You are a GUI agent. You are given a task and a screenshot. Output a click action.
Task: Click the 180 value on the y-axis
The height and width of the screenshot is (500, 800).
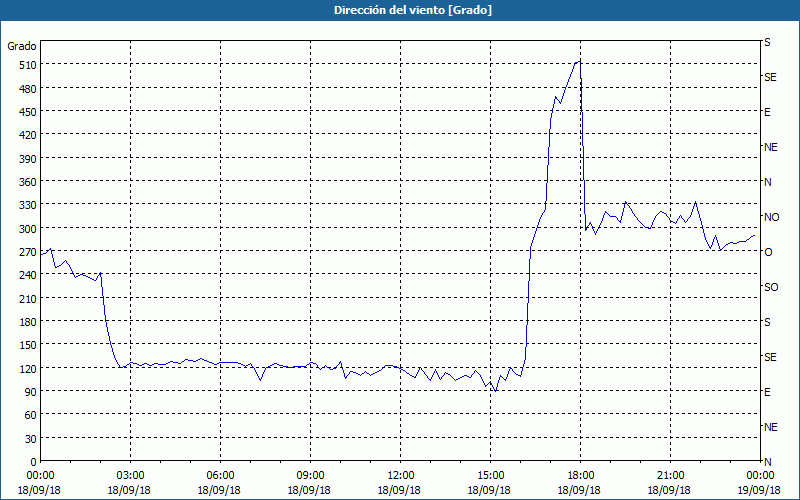point(28,322)
